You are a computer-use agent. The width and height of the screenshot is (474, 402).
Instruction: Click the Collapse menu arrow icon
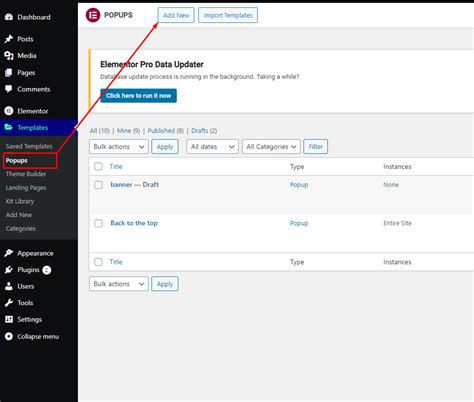(9, 336)
